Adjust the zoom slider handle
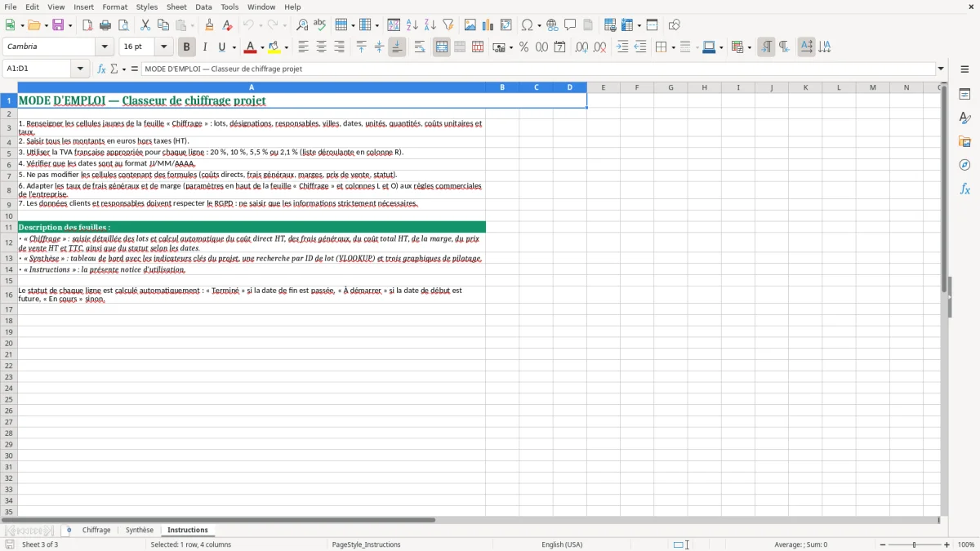This screenshot has width=980, height=551. point(915,544)
